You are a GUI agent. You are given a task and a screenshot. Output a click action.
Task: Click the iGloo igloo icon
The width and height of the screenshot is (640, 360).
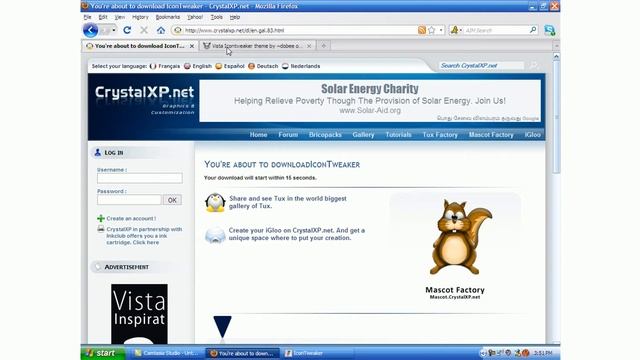pyautogui.click(x=215, y=235)
